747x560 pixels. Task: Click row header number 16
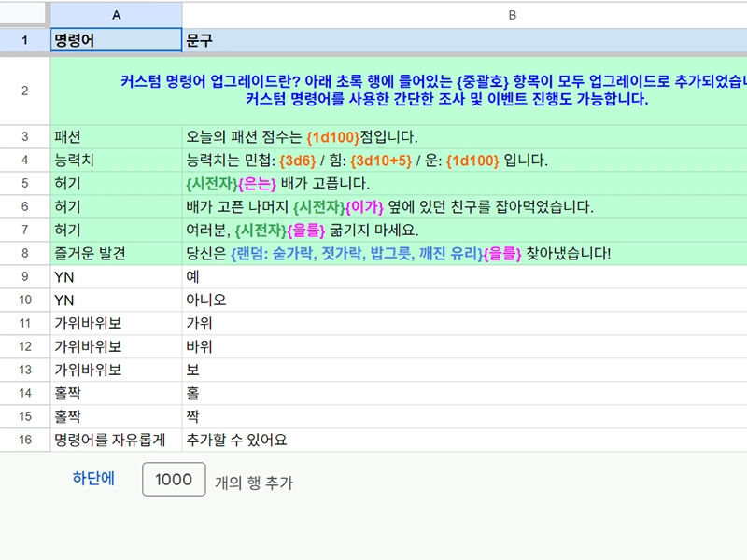pos(24,440)
